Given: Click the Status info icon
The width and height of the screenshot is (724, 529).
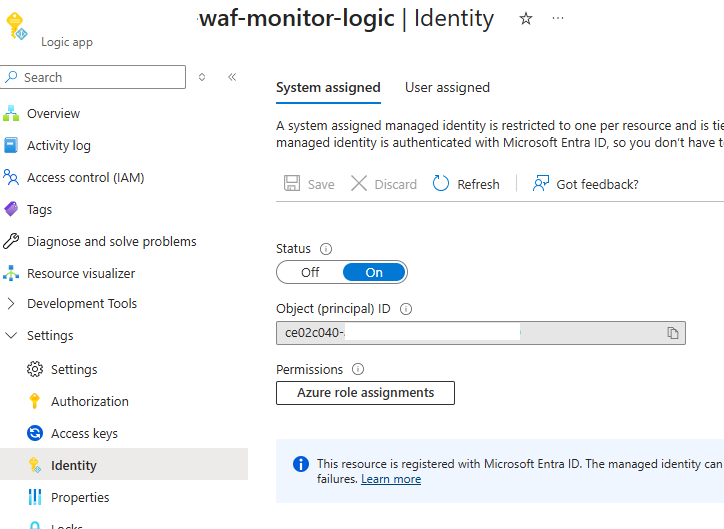Looking at the screenshot, I should click(x=326, y=249).
